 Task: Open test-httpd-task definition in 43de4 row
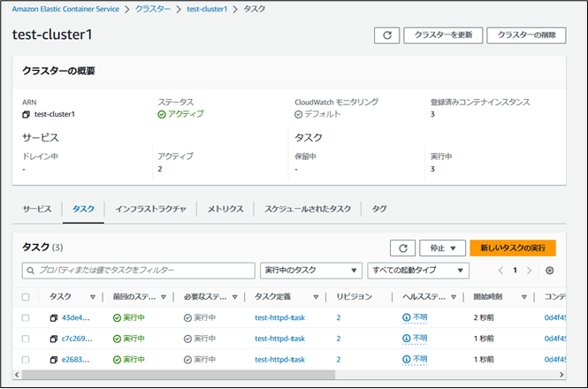[279, 317]
